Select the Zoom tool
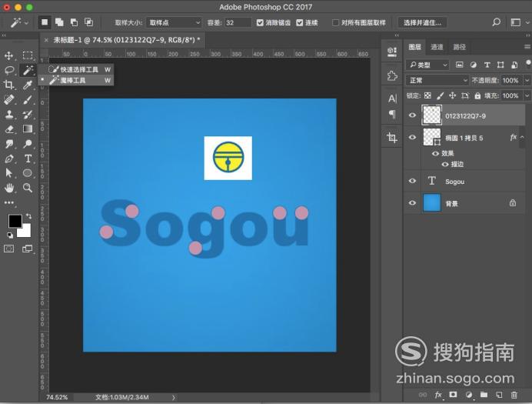This screenshot has height=404, width=532. click(x=28, y=188)
